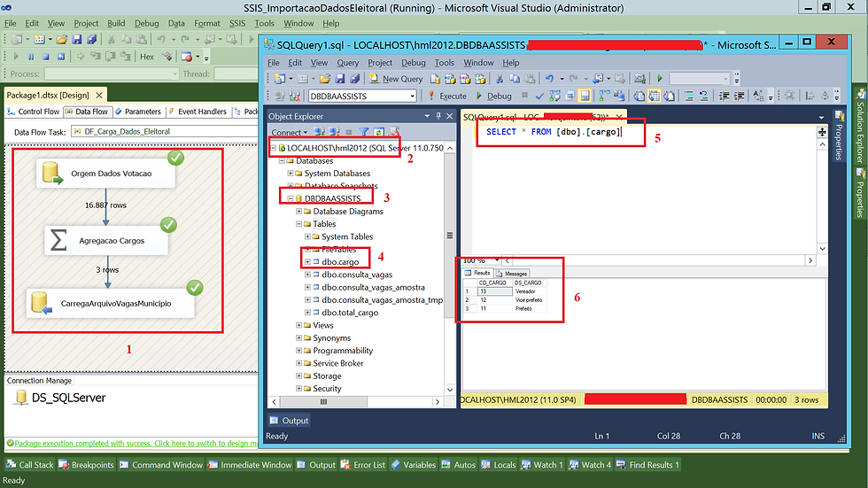This screenshot has height=488, width=868.
Task: Switch to Event Handlers tab
Action: click(197, 112)
